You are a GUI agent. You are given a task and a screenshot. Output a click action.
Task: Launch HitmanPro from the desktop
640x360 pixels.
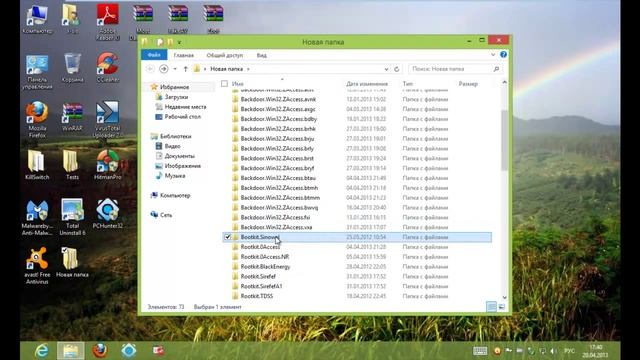tap(107, 165)
